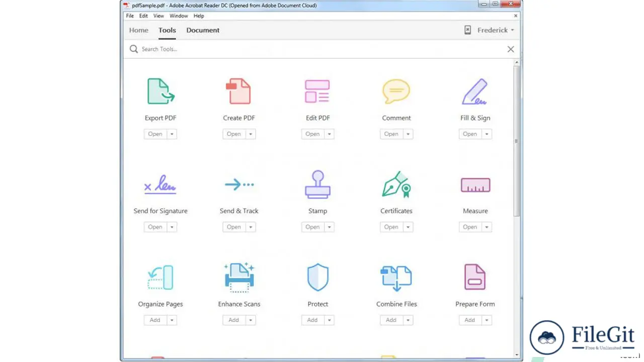
Task: Close the tools search bar with X
Action: click(511, 49)
